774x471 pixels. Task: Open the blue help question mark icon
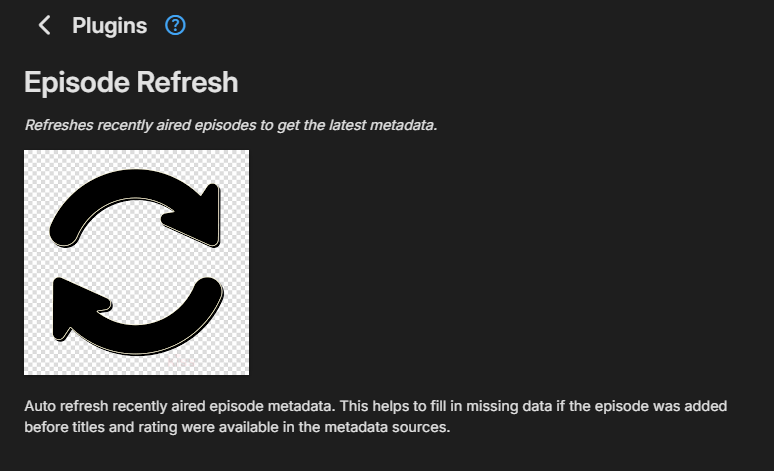tap(175, 26)
